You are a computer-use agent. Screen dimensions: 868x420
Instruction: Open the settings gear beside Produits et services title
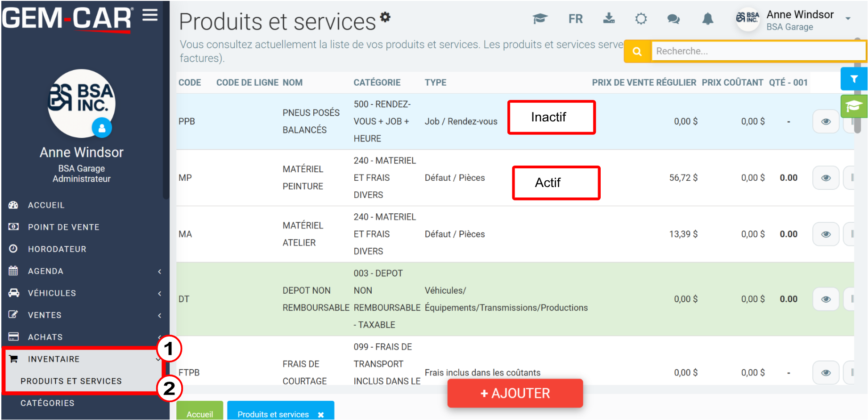coord(385,17)
